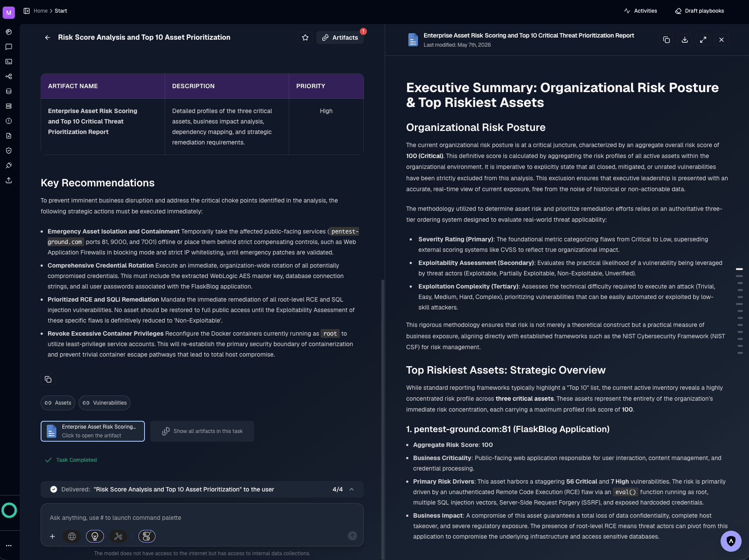Open the purple assistant floating button
749x560 pixels.
(x=731, y=541)
